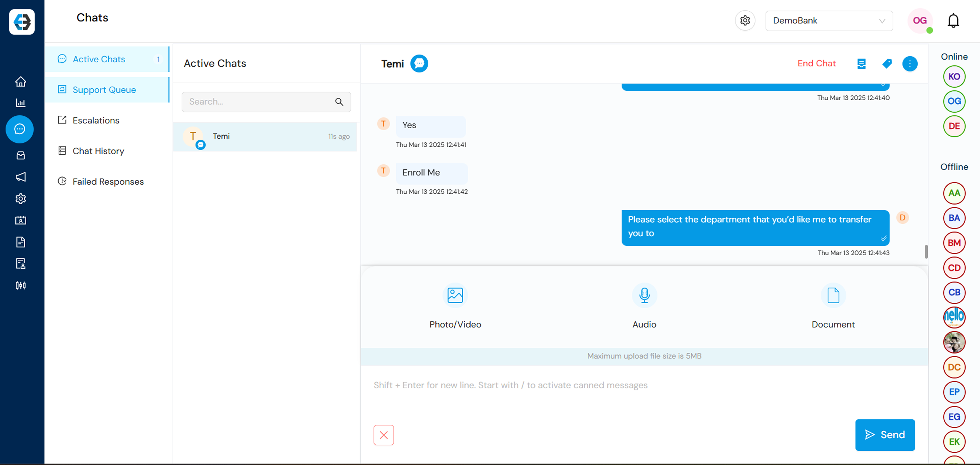This screenshot has height=465, width=980.
Task: Click the chat list Search field
Action: (266, 102)
